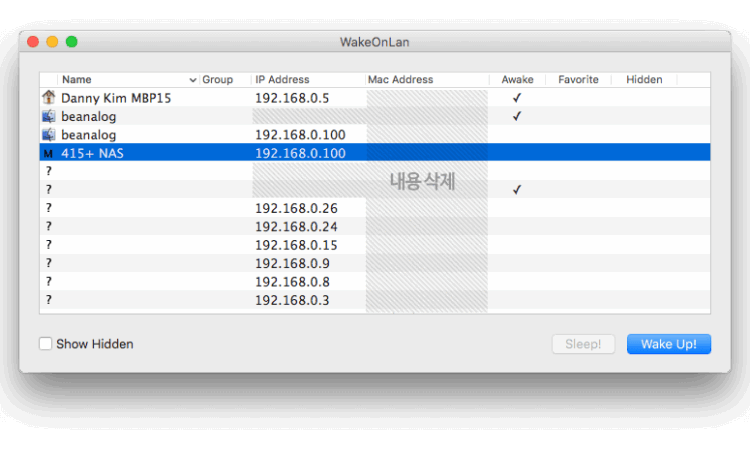Click the sort chevron in the Name column header

(193, 80)
